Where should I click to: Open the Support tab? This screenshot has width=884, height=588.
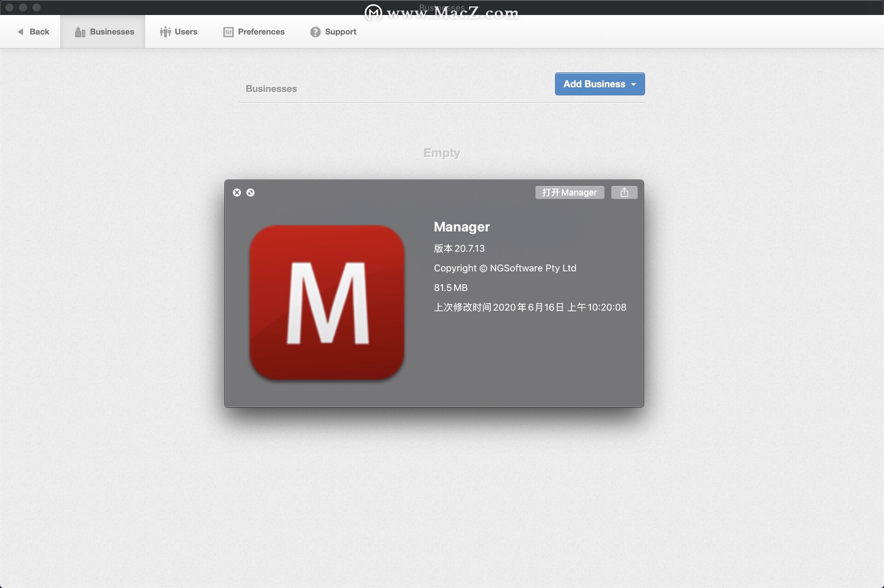tap(333, 32)
